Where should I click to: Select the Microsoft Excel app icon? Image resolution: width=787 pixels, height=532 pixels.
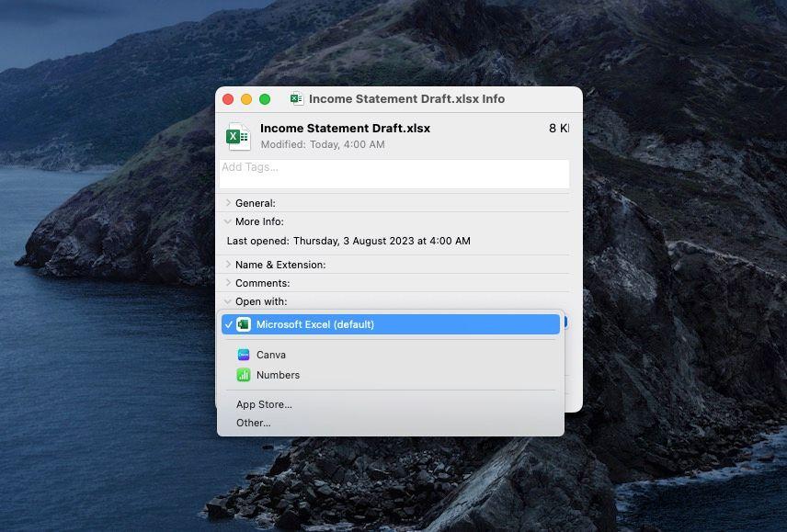point(244,323)
